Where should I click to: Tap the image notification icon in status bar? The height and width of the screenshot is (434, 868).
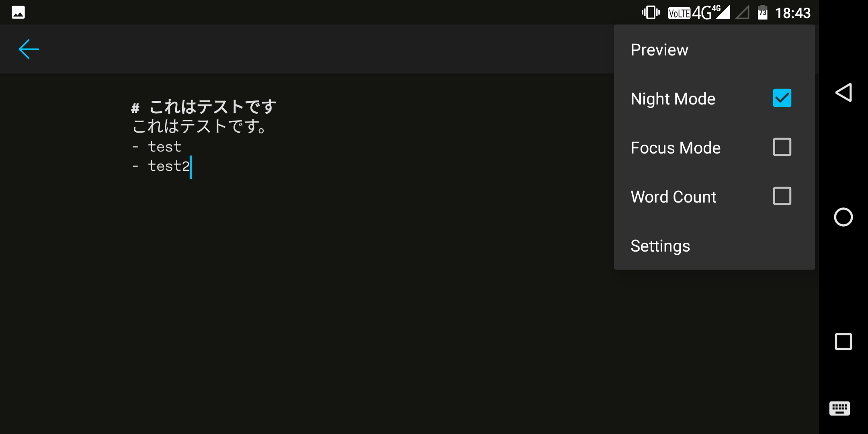coord(18,12)
